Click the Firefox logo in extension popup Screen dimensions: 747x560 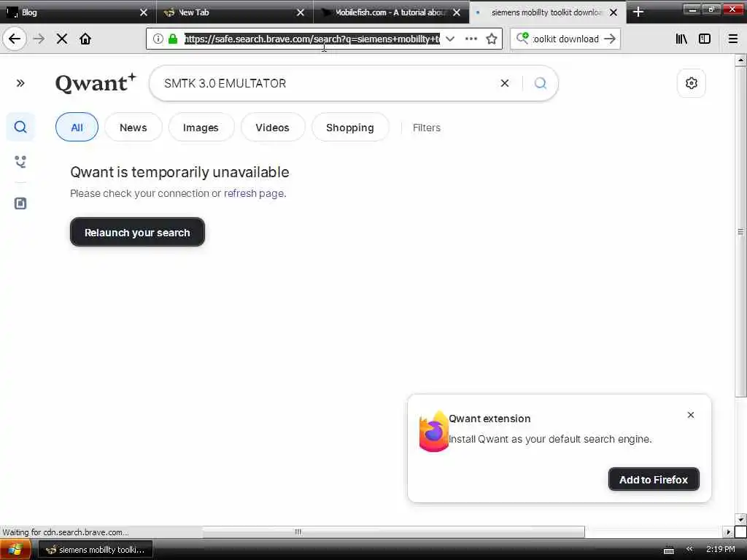tap(433, 431)
